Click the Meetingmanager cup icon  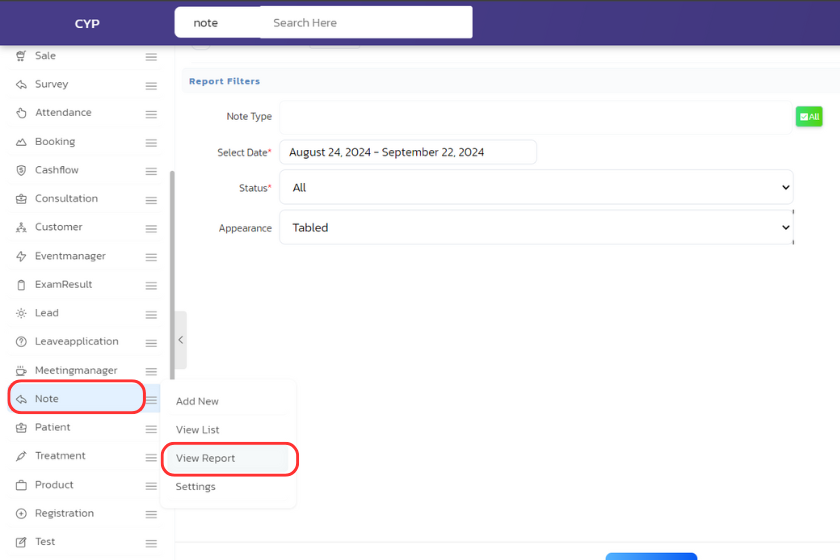[x=21, y=370]
